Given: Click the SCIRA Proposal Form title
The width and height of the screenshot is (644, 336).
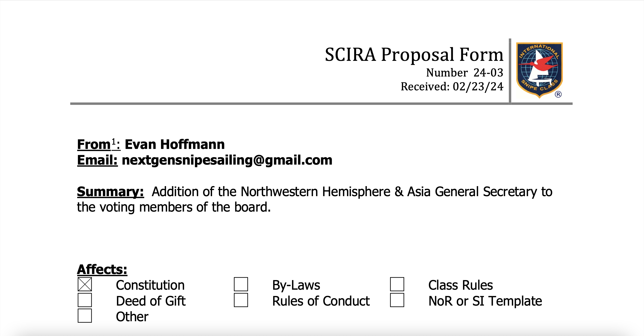Looking at the screenshot, I should 414,54.
